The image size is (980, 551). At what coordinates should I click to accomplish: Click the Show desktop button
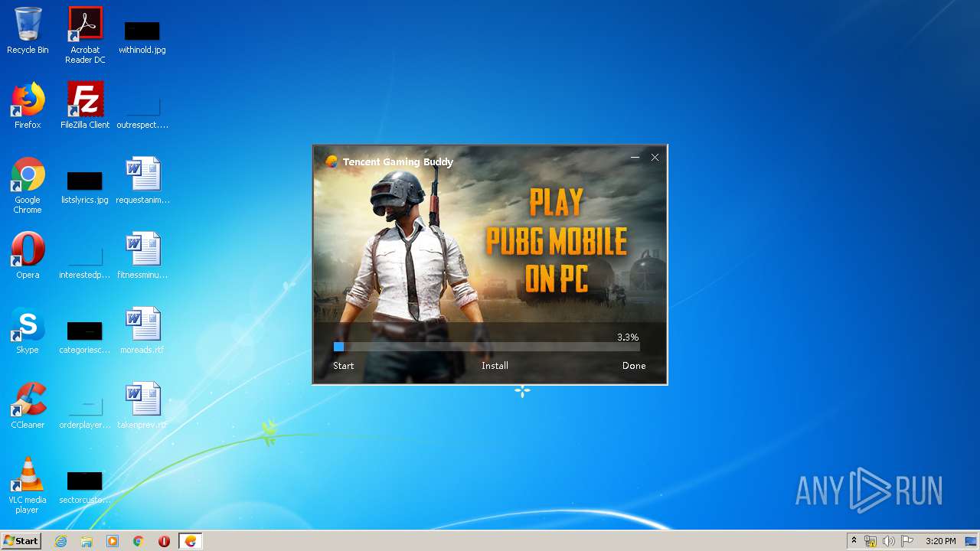pyautogui.click(x=971, y=541)
